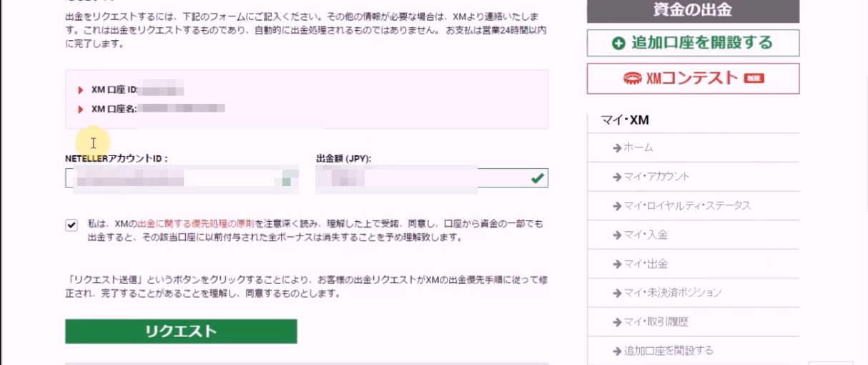Viewport: 868px width, 365px height.
Task: Click the red triangle beside XM口座ID
Action: (81, 90)
